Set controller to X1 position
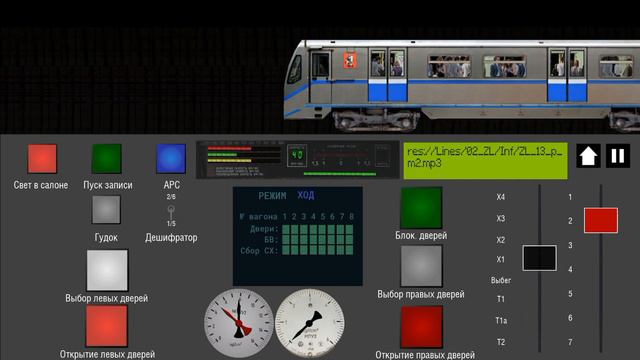The image size is (640, 360). click(501, 260)
